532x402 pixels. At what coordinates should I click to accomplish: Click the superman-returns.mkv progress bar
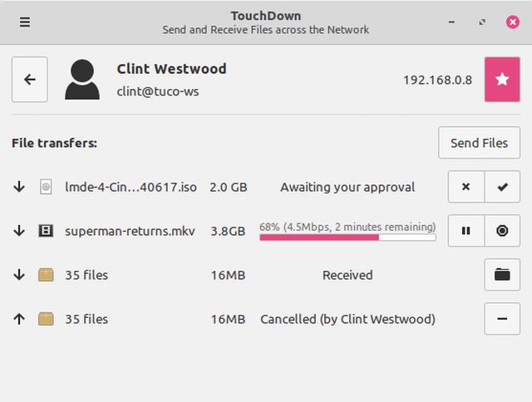click(x=347, y=238)
